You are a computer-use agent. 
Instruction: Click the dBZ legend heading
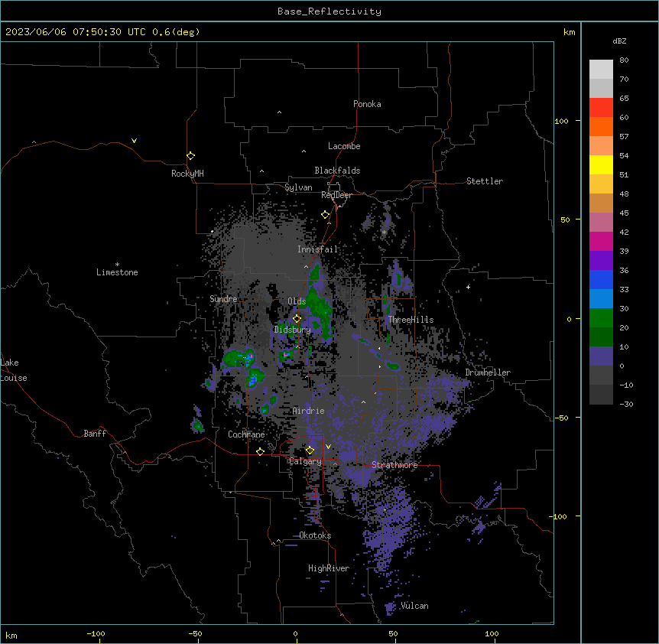click(x=619, y=41)
